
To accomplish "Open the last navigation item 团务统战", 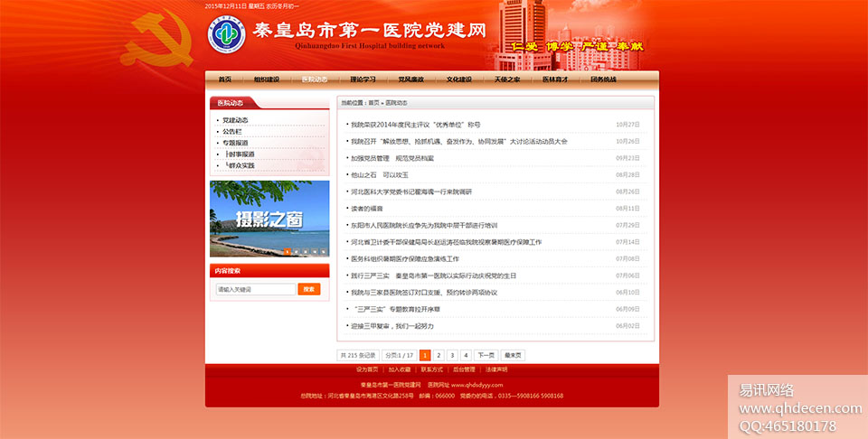I will (603, 79).
